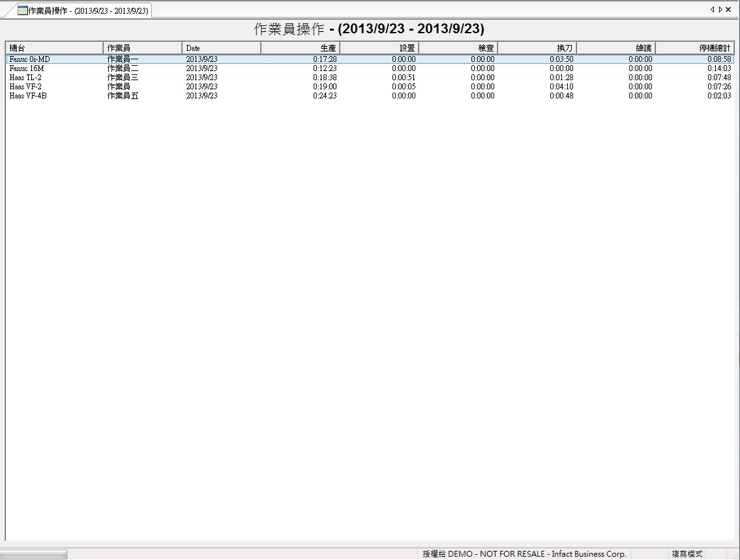Click the report title 作業員操作 heading
This screenshot has width=740, height=560.
369,29
